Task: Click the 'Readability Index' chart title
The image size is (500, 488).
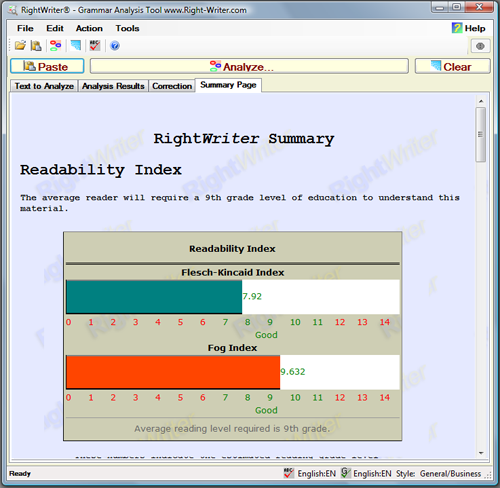Action: [x=232, y=249]
